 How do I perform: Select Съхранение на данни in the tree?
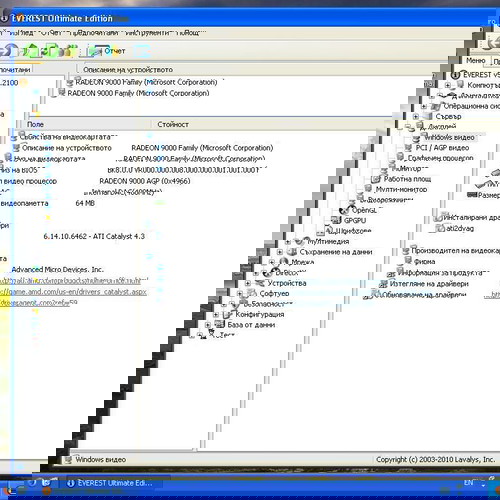point(336,252)
